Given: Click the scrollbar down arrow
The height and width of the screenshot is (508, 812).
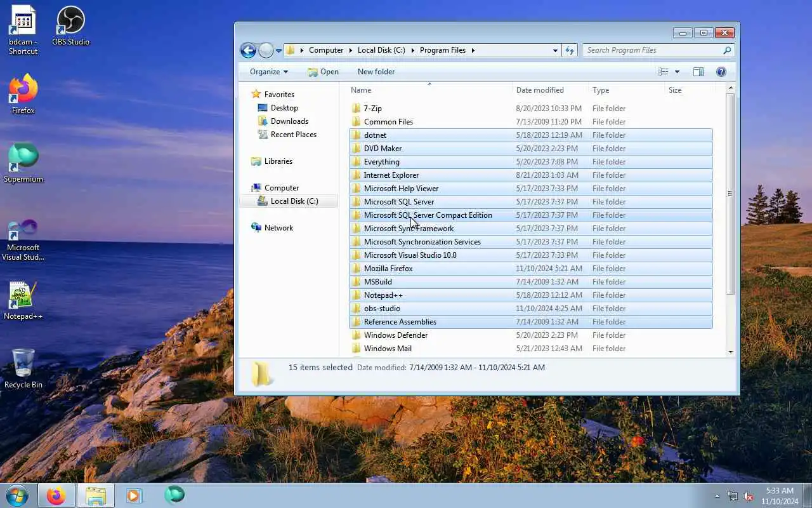Looking at the screenshot, I should click(731, 352).
